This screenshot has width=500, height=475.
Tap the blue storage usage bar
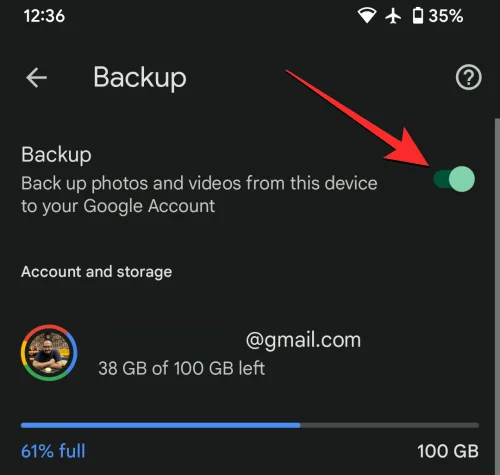click(160, 425)
